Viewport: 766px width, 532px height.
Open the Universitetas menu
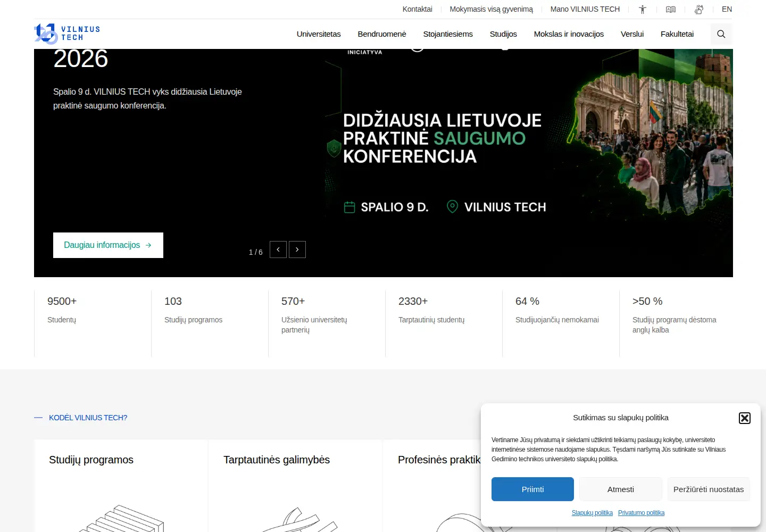coord(319,34)
